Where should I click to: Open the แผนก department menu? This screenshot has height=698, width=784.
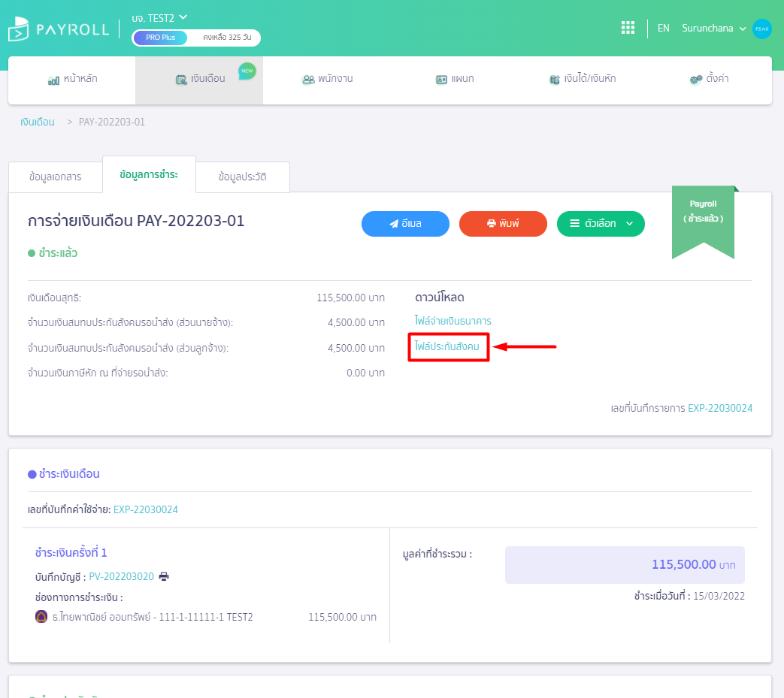tap(455, 79)
